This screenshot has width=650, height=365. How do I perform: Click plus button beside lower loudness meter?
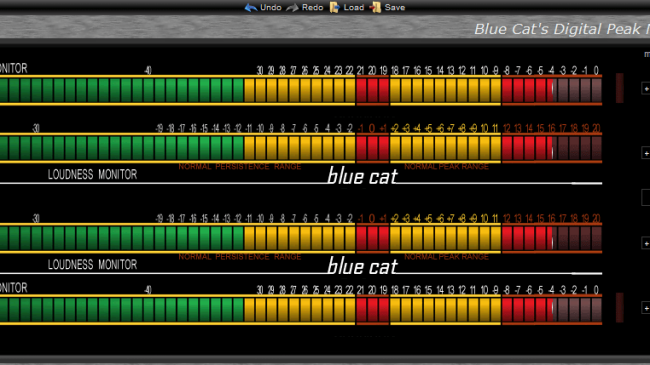[646, 243]
